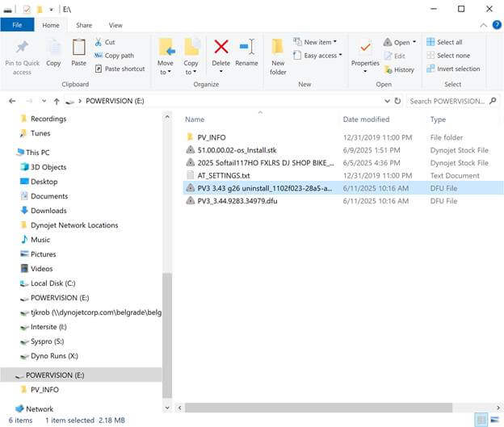
Task: Rename the selected file
Action: 246,53
